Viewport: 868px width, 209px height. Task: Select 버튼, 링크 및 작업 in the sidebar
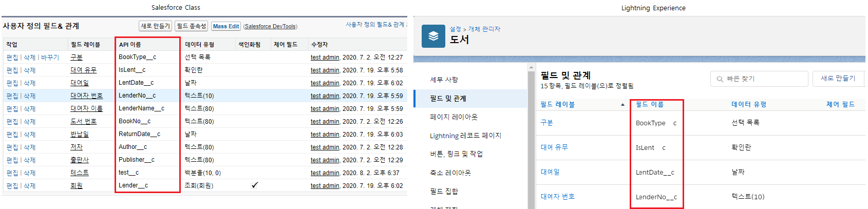(456, 154)
